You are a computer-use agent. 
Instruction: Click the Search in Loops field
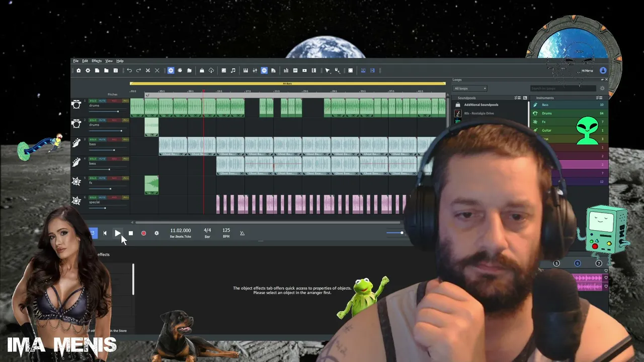point(563,88)
